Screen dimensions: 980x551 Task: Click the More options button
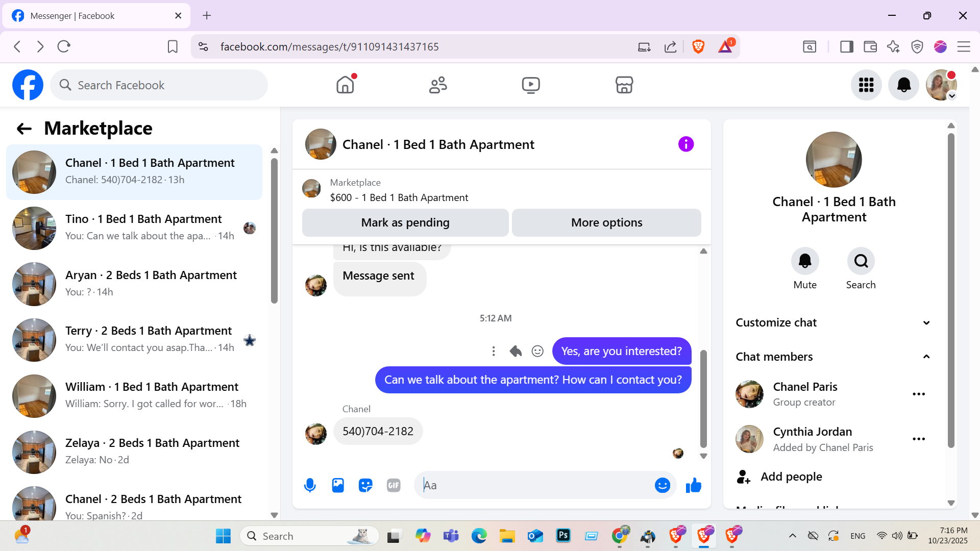(606, 222)
